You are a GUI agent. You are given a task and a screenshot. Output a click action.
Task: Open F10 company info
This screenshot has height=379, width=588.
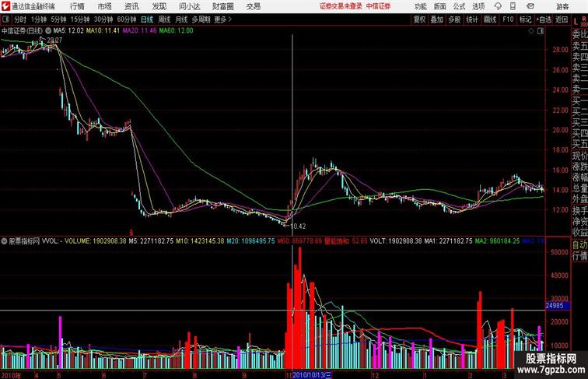pyautogui.click(x=508, y=19)
